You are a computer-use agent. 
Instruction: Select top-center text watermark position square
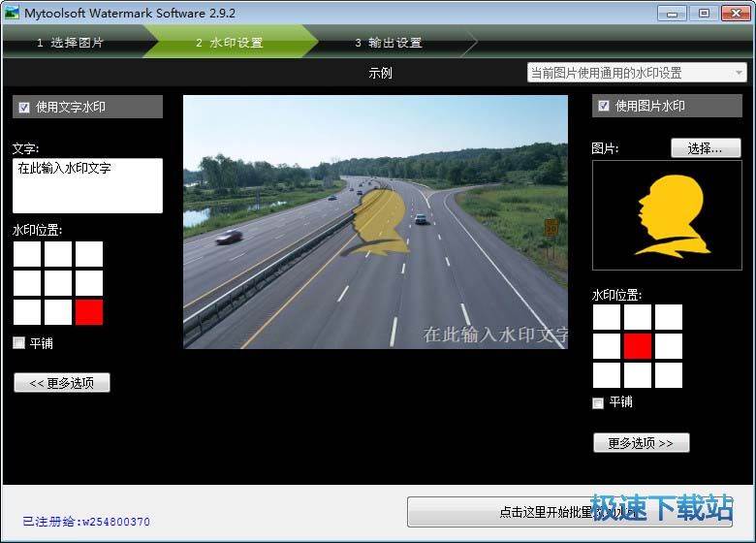point(58,254)
